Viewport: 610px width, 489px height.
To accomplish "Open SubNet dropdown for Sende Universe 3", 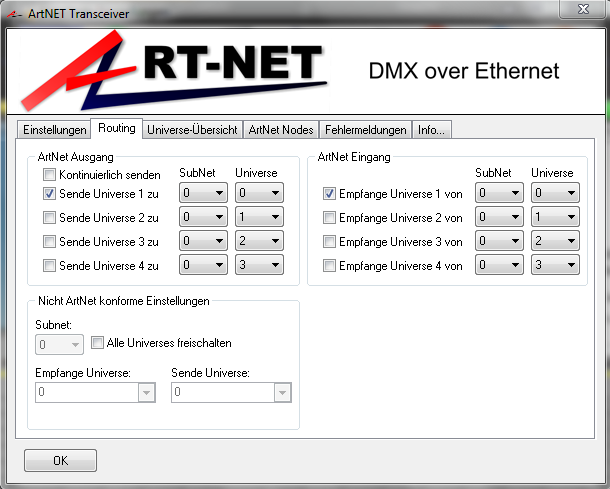I will (x=203, y=241).
